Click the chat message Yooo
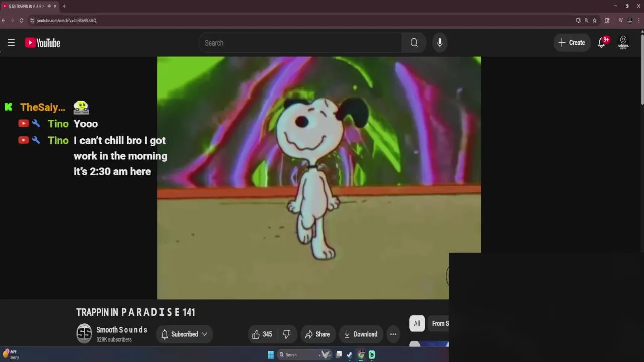This screenshot has width=644, height=362. pos(86,124)
